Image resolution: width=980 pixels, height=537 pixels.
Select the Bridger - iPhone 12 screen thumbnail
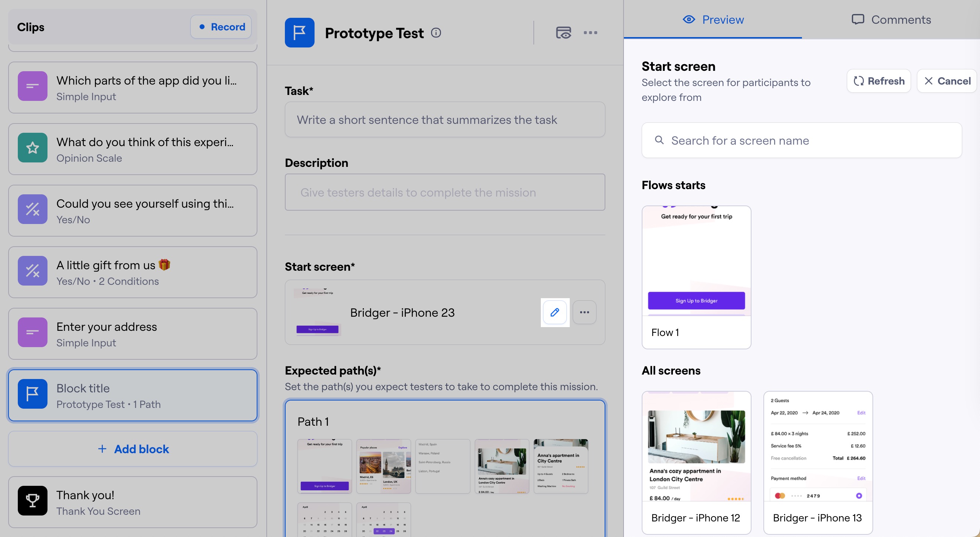[x=696, y=449]
